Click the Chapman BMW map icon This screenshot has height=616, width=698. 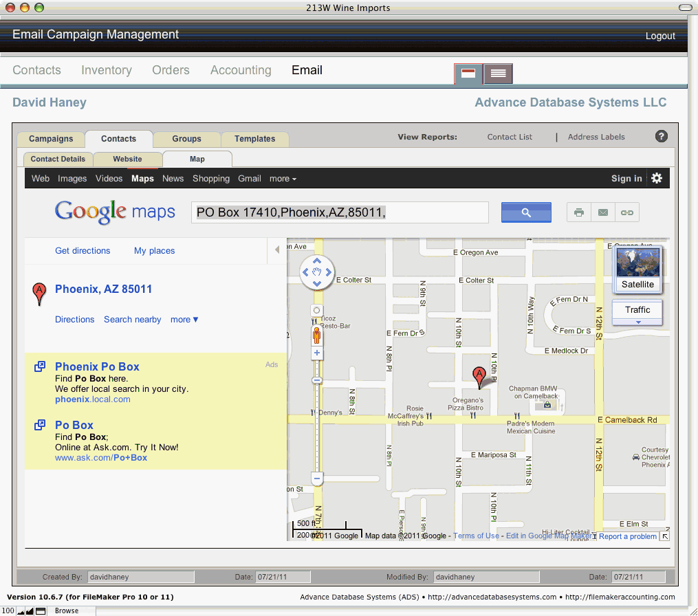click(x=547, y=404)
